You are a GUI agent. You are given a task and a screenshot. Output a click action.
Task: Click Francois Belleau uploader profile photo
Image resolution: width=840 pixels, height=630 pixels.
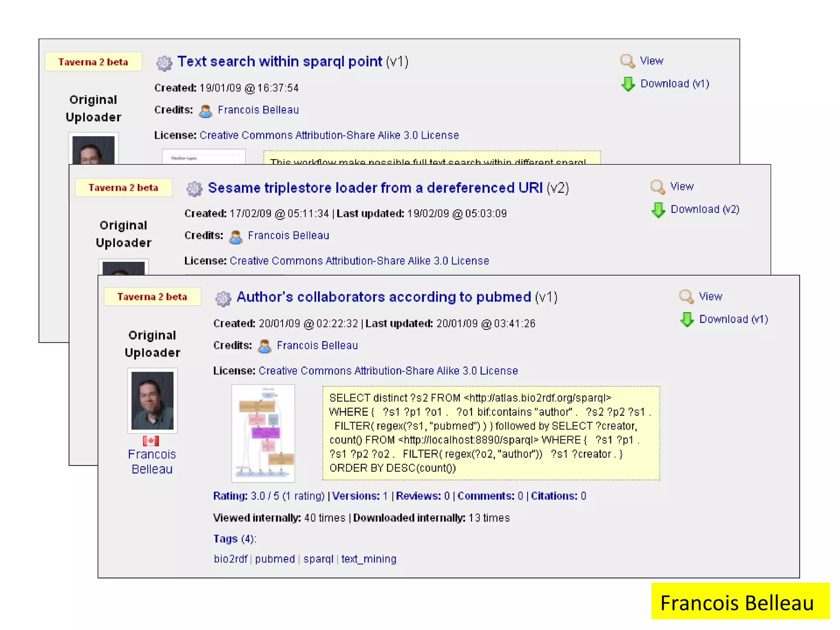(153, 400)
